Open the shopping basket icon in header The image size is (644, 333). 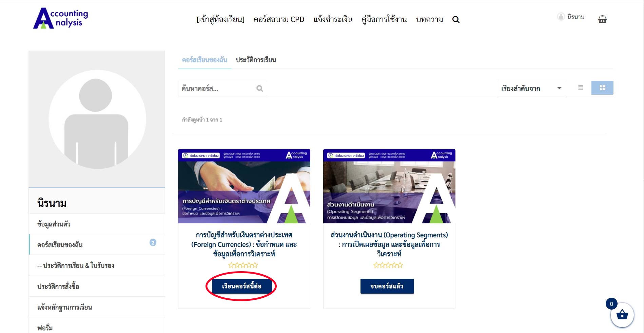[x=602, y=19]
